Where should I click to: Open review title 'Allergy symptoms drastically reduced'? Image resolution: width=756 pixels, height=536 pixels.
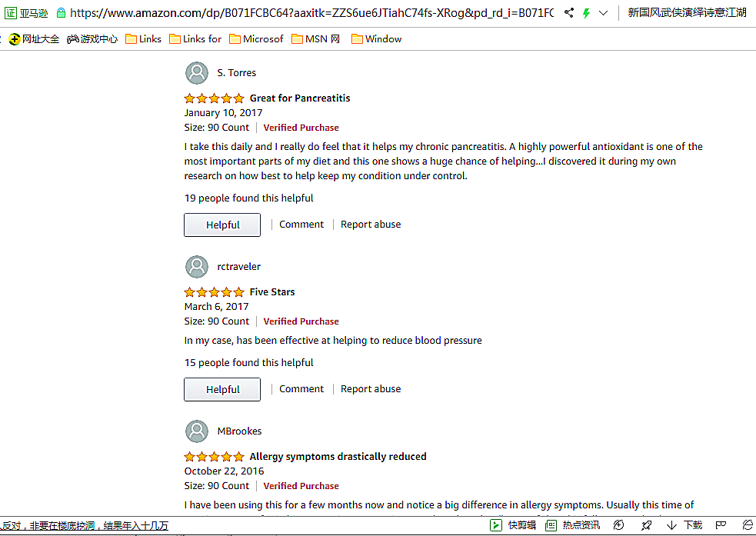(338, 457)
